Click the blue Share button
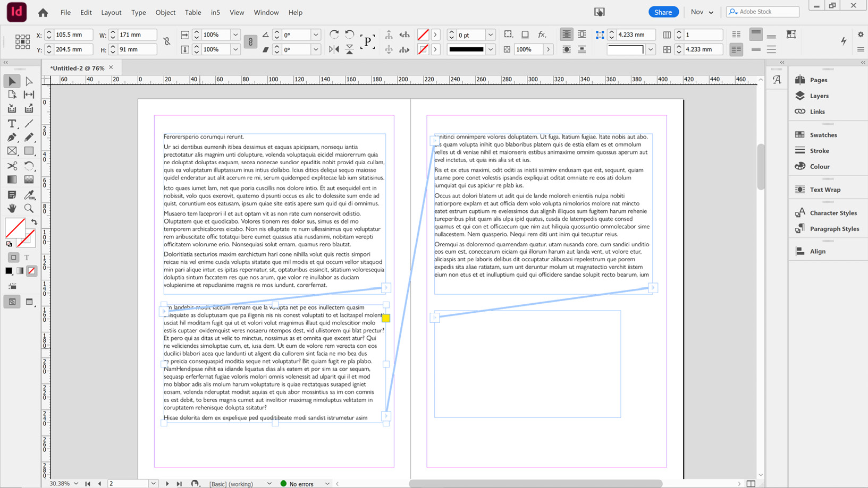The image size is (868, 488). pyautogui.click(x=663, y=11)
